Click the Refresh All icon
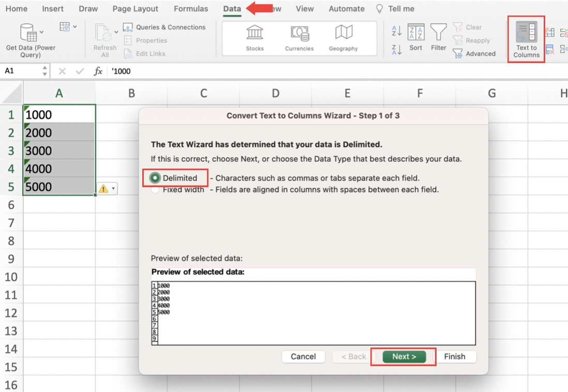The image size is (568, 392). point(103,33)
